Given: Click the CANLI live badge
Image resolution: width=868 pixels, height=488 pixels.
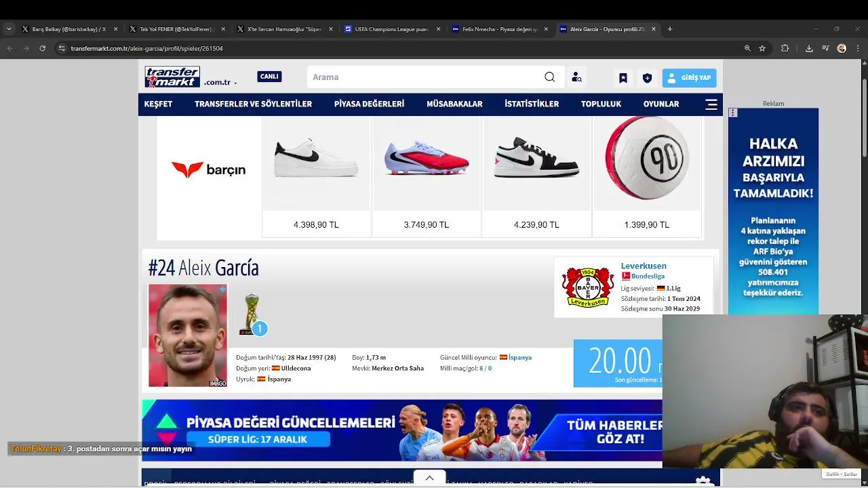Looking at the screenshot, I should point(269,77).
